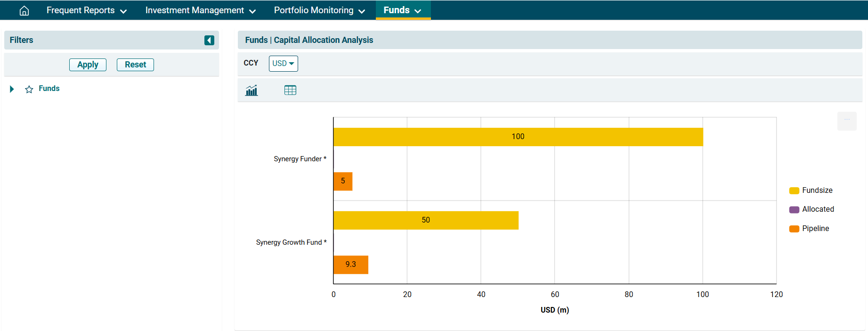Switch to table grid view icon

[x=290, y=90]
